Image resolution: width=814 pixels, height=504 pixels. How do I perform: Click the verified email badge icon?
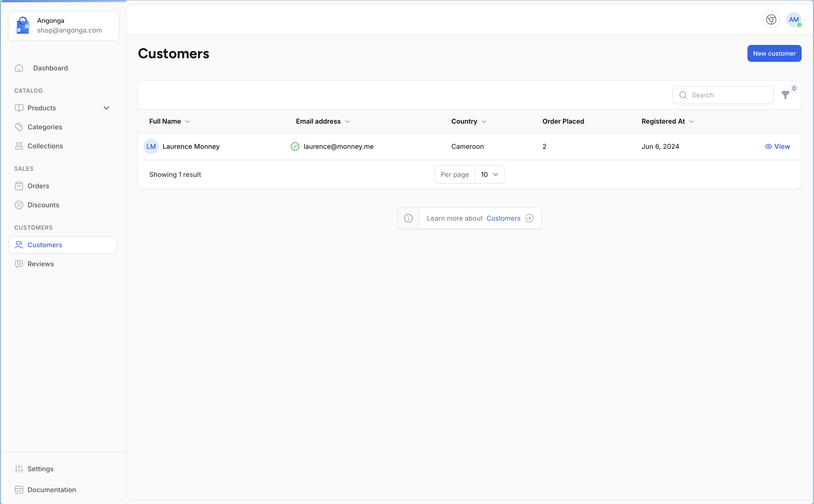(295, 147)
